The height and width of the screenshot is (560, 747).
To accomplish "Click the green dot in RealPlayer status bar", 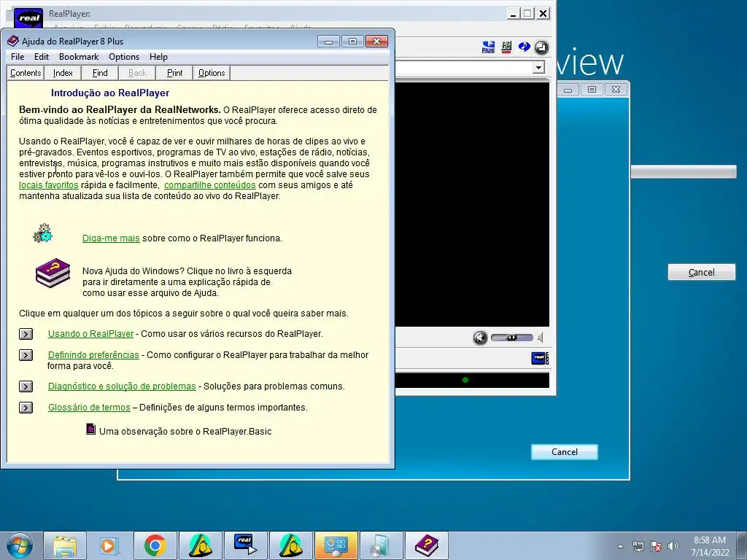I will (x=465, y=380).
